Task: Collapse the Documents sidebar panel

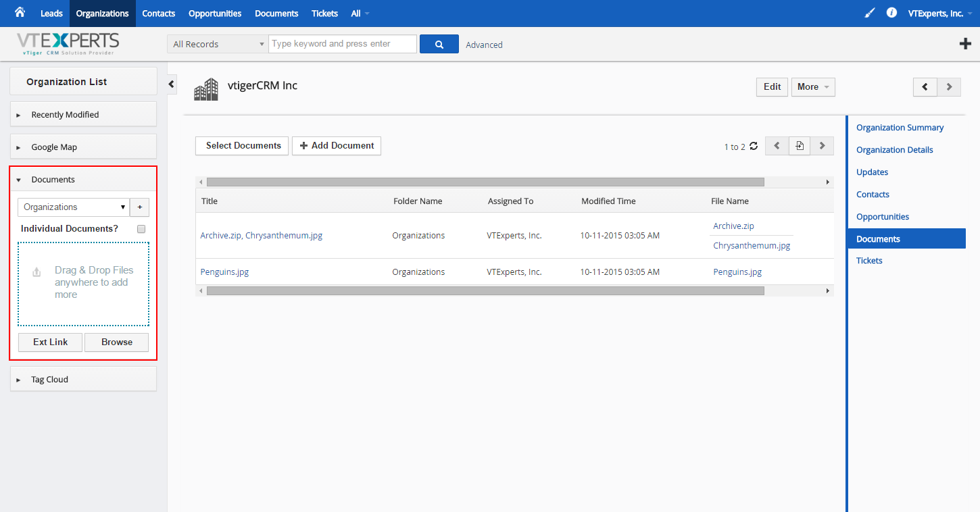Action: 83,180
